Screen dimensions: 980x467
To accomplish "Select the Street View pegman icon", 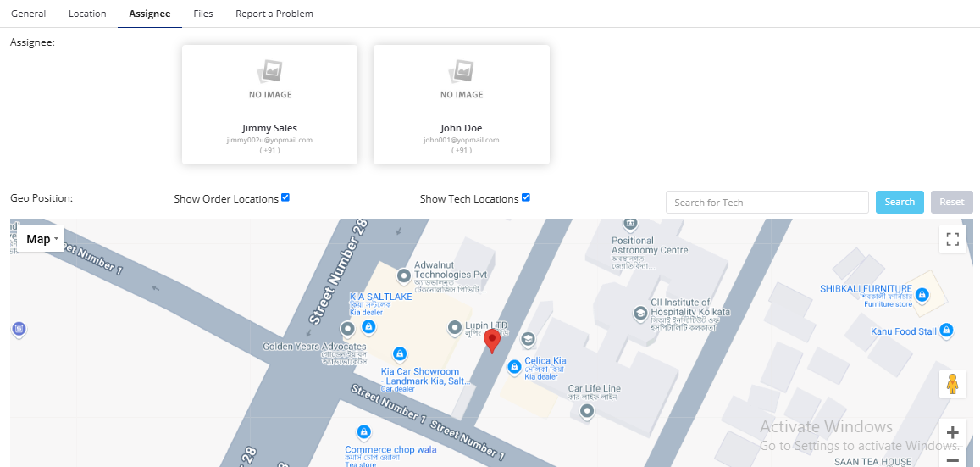I will coord(953,384).
